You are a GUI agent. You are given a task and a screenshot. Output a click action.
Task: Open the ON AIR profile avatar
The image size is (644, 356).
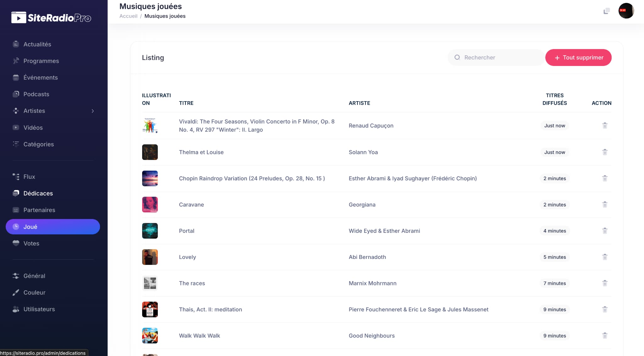tap(626, 11)
